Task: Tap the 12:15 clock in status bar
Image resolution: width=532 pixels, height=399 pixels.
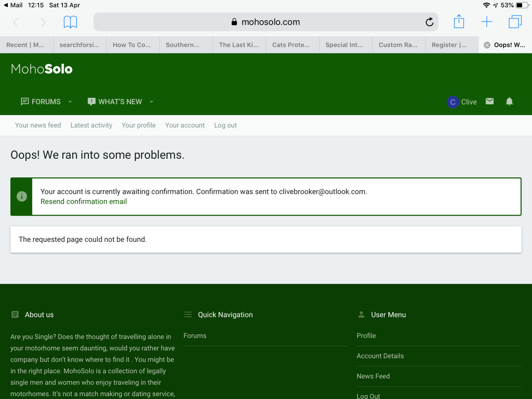Action: 36,5
